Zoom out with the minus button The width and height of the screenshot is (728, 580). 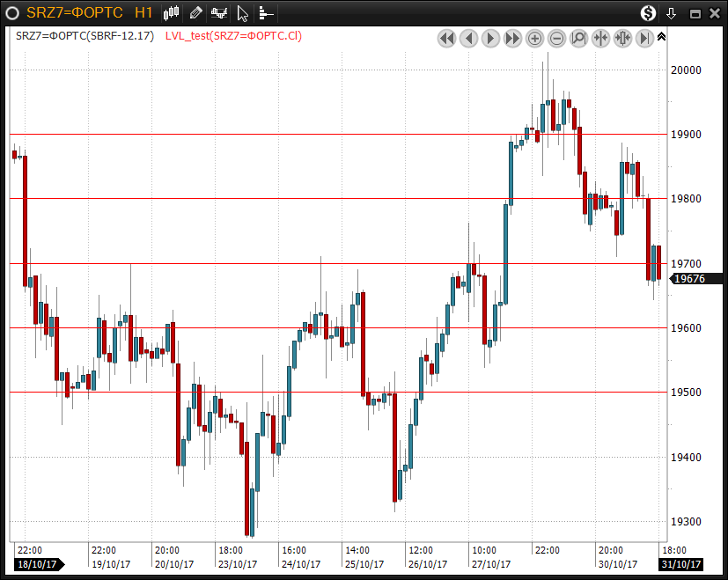pyautogui.click(x=557, y=38)
